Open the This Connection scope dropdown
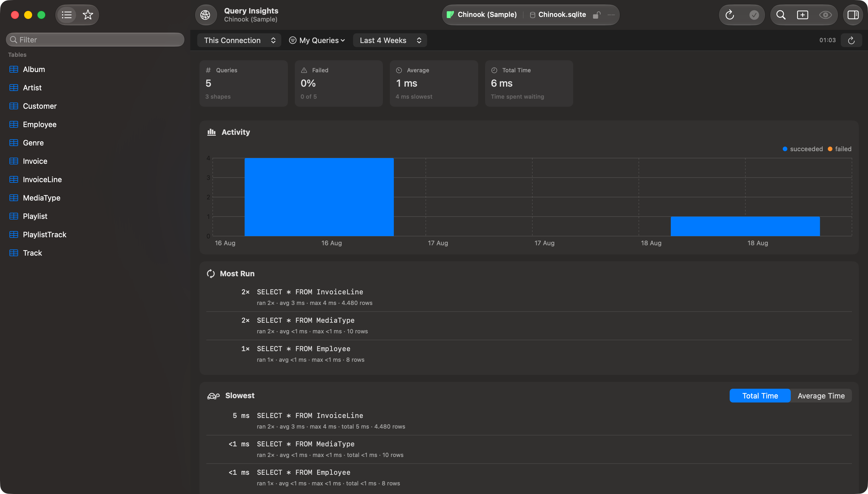868x494 pixels. coord(239,40)
